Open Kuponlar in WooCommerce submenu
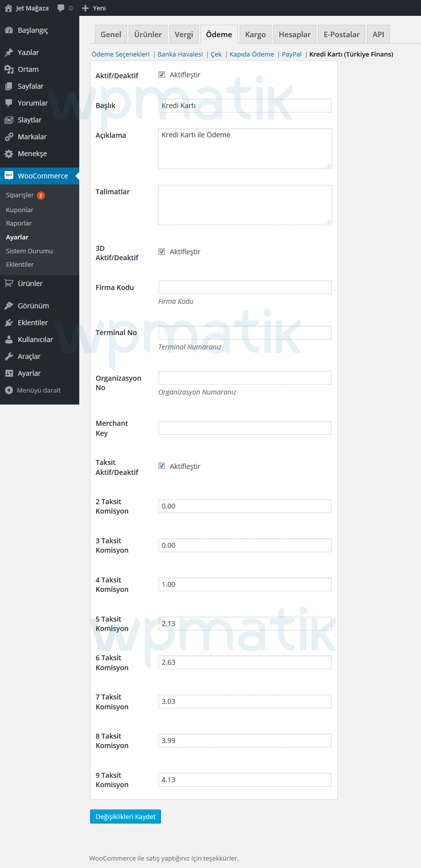 click(20, 210)
